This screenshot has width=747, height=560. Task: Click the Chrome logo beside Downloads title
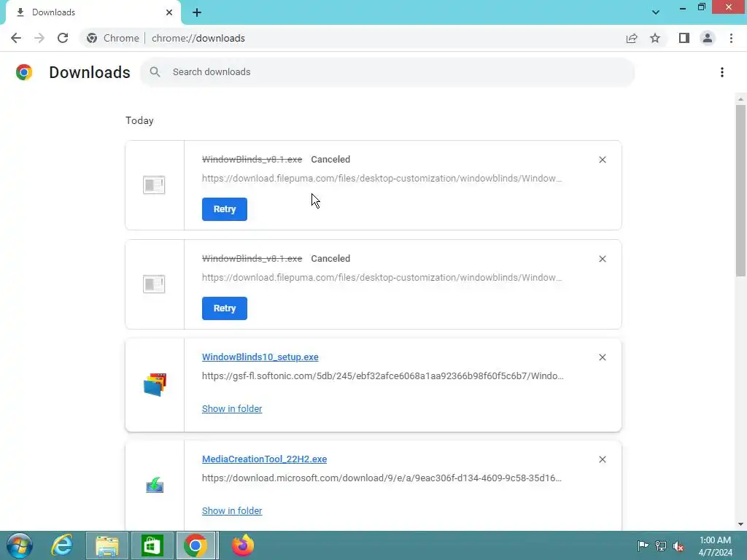[24, 72]
